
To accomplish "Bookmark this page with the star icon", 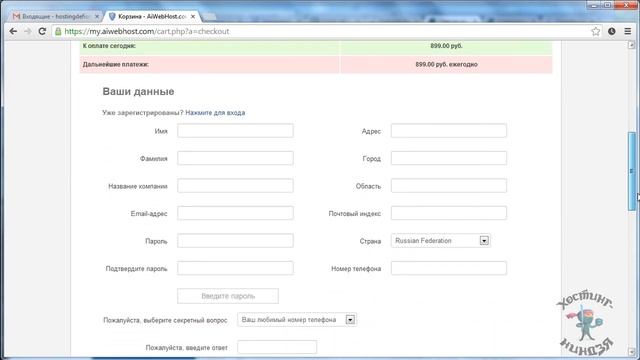I will [x=596, y=31].
